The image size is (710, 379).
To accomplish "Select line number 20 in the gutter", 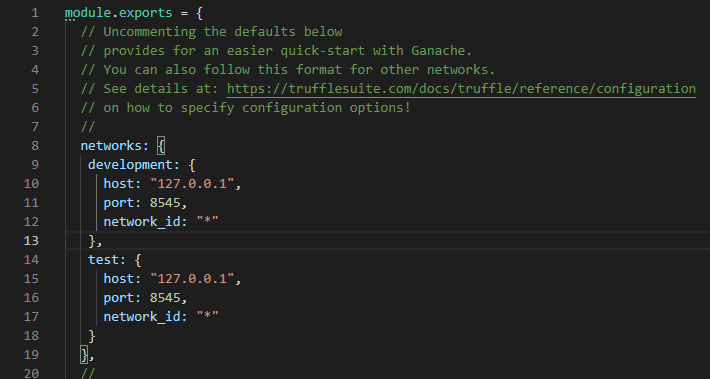I will (x=31, y=374).
